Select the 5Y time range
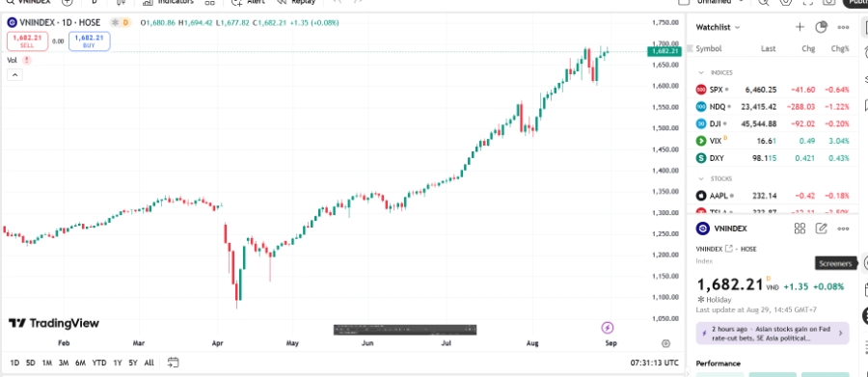The height and width of the screenshot is (377, 868). coord(133,363)
